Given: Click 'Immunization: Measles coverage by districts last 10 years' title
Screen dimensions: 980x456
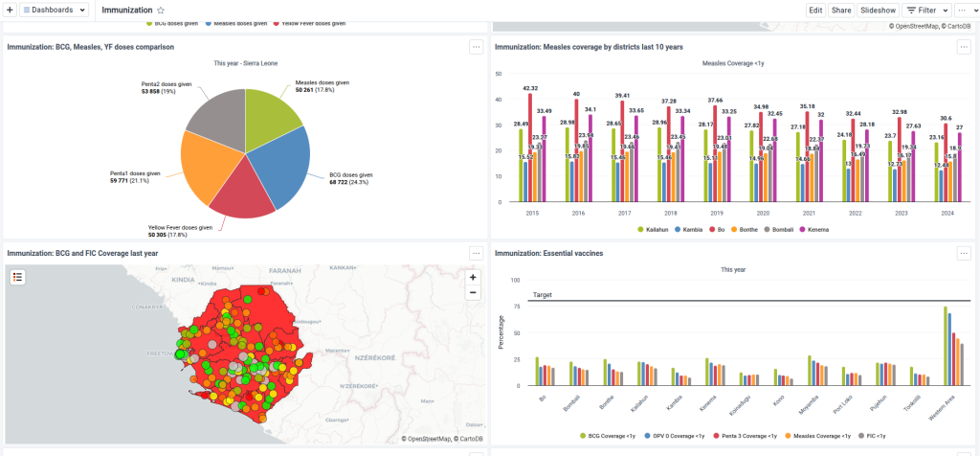Looking at the screenshot, I should click(x=589, y=47).
